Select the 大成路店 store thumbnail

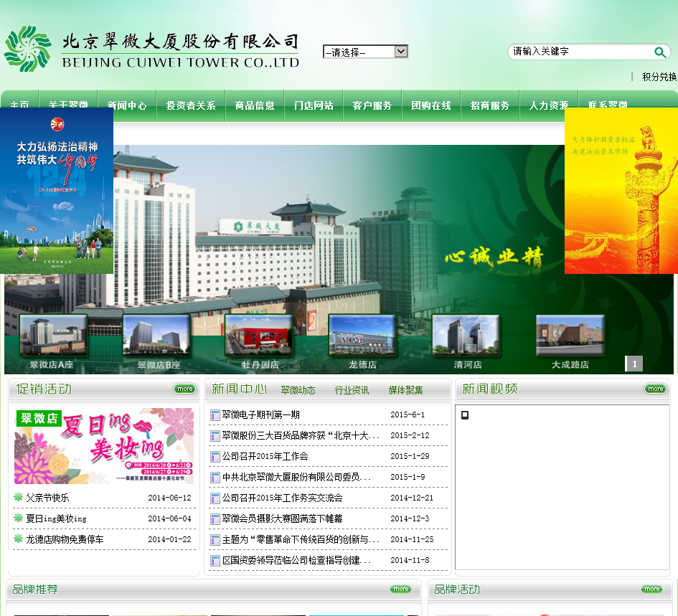570,335
